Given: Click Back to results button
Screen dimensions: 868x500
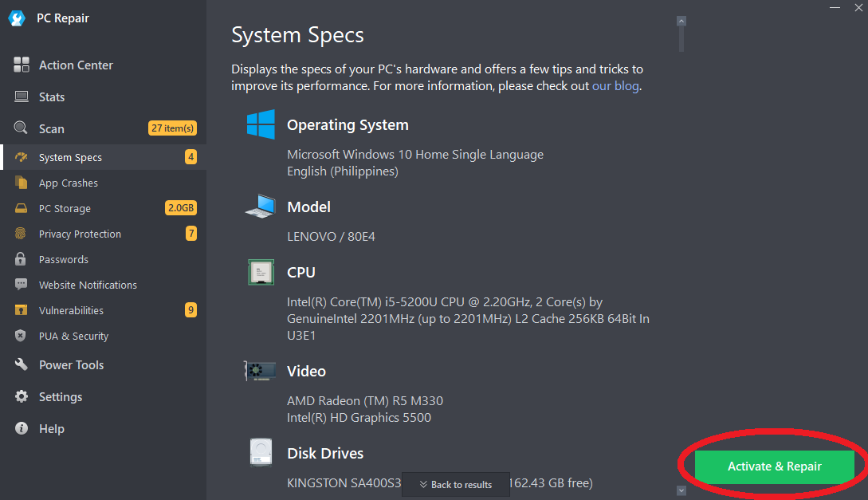Looking at the screenshot, I should (x=456, y=485).
